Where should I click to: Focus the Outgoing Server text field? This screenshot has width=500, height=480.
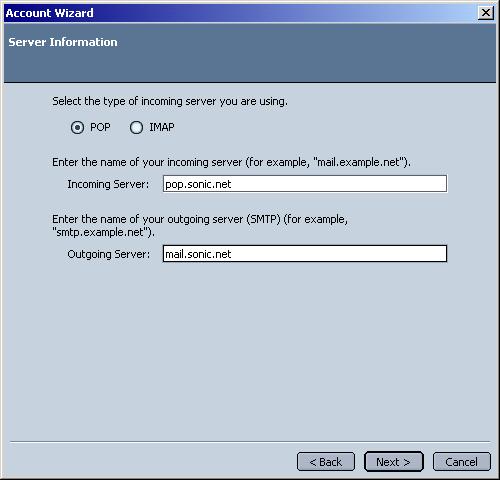305,254
